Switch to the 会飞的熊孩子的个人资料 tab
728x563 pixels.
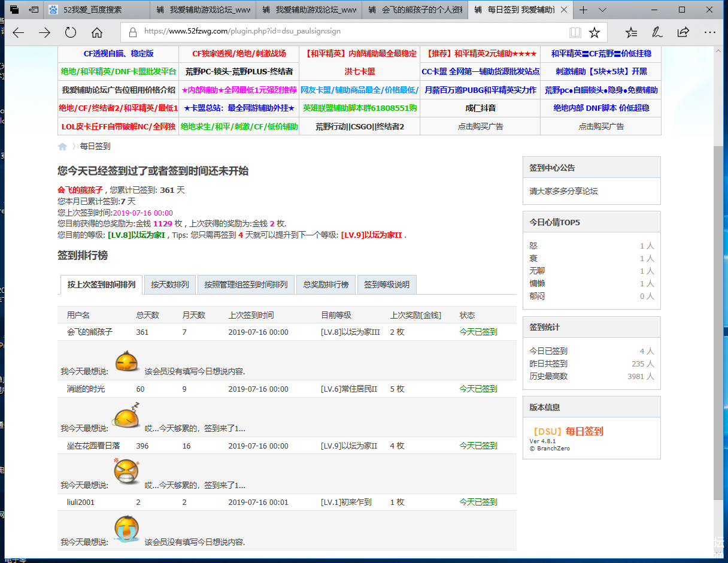415,10
